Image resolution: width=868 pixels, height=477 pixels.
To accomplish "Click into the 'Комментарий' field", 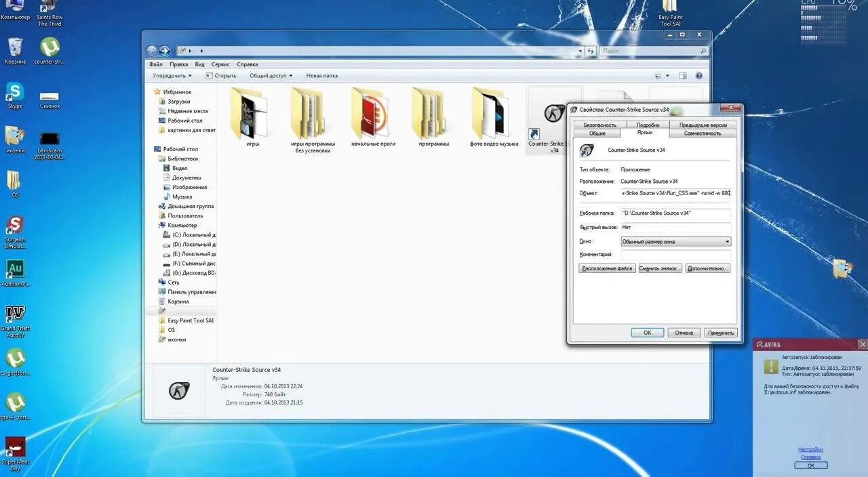I will (x=676, y=255).
